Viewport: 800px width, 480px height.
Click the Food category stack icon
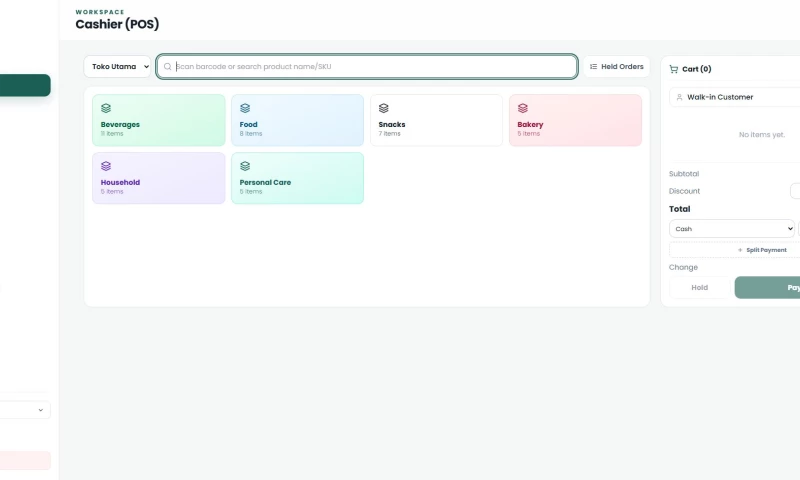(x=245, y=108)
